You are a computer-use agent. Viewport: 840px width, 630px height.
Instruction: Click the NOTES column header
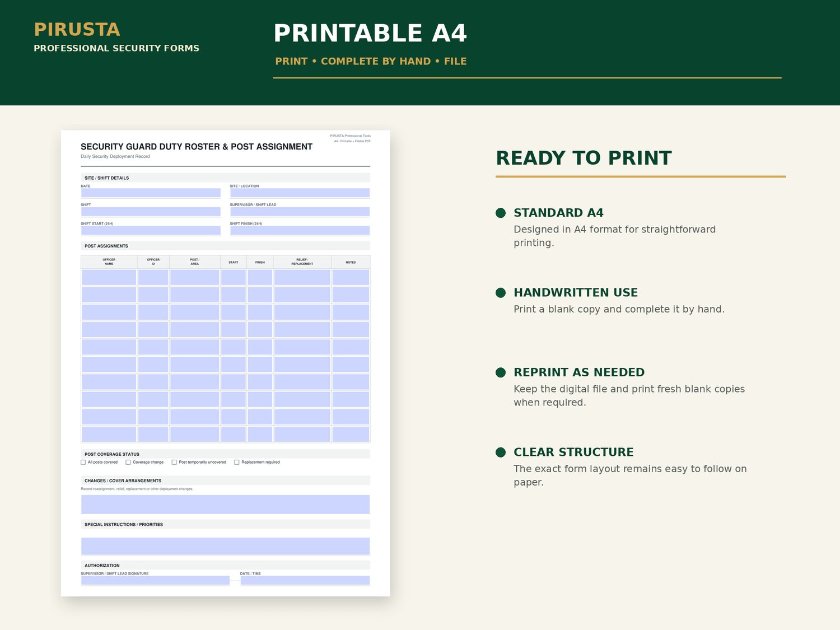pyautogui.click(x=351, y=262)
